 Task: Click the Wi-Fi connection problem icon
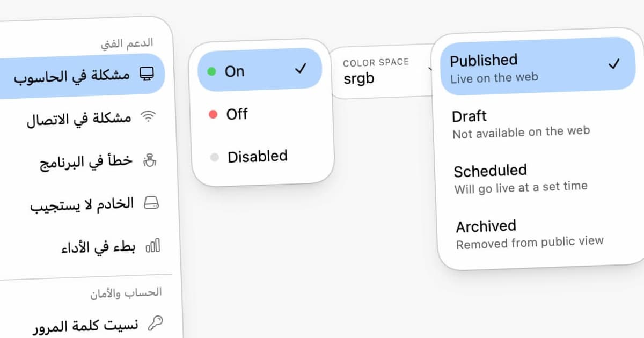[x=148, y=116]
